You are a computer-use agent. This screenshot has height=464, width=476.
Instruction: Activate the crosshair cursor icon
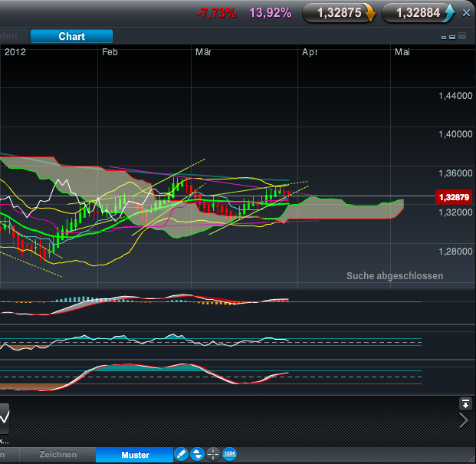click(213, 454)
